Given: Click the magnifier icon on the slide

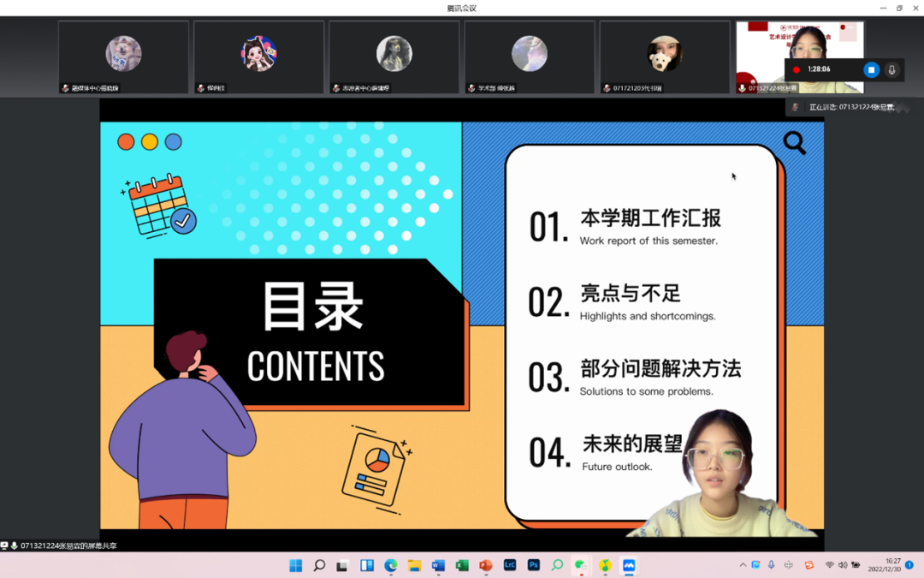Looking at the screenshot, I should (794, 143).
